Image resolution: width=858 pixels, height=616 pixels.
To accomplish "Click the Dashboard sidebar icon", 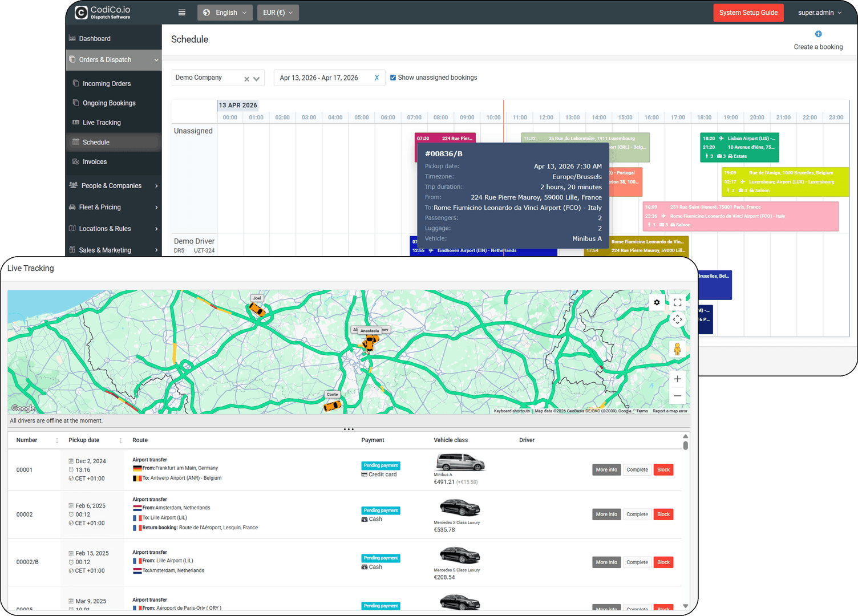I will pyautogui.click(x=72, y=38).
